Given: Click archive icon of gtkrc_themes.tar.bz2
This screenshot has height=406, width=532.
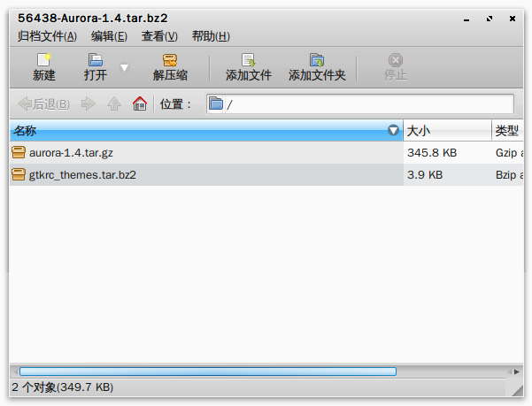Looking at the screenshot, I should (x=19, y=174).
